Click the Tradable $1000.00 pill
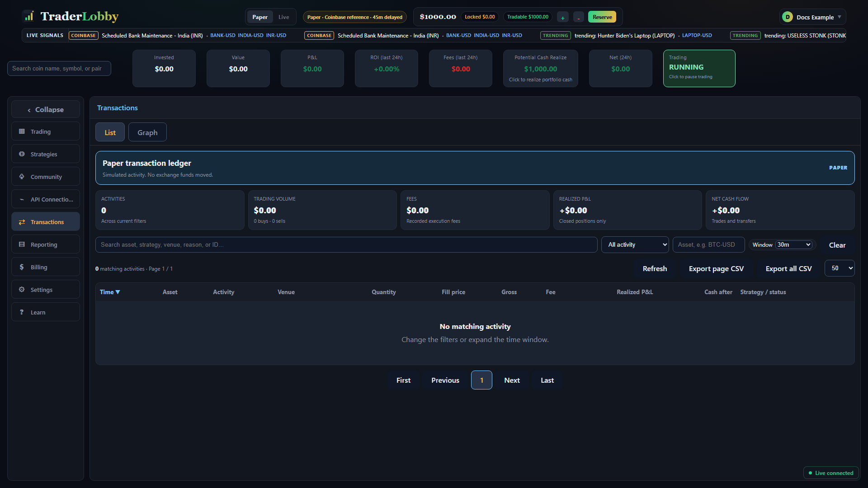 [528, 17]
